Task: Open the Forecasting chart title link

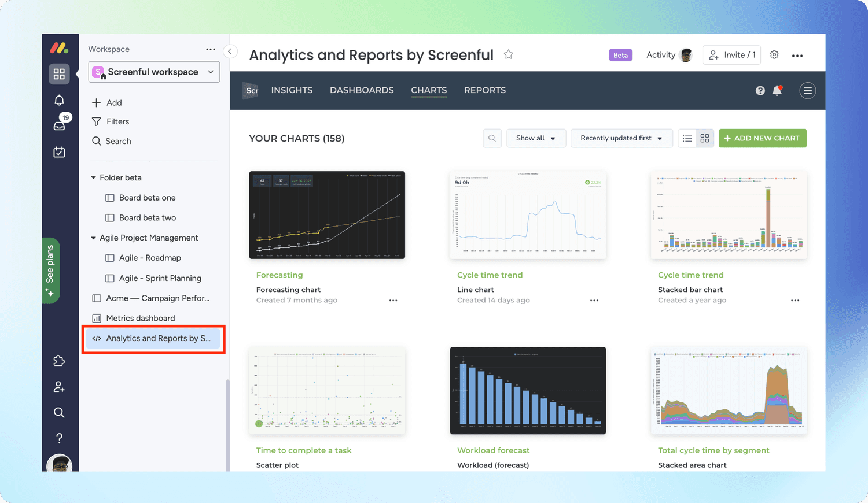Action: tap(279, 275)
